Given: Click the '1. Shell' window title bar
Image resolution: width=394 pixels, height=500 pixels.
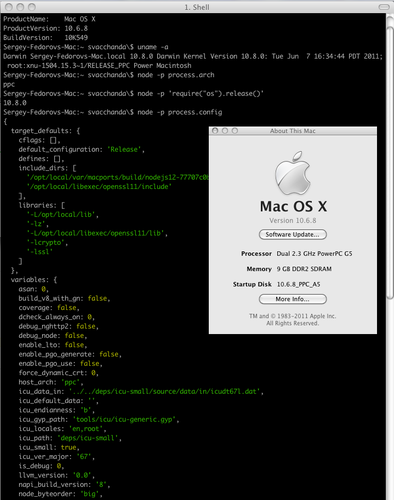Looking at the screenshot, I should coord(197,7).
